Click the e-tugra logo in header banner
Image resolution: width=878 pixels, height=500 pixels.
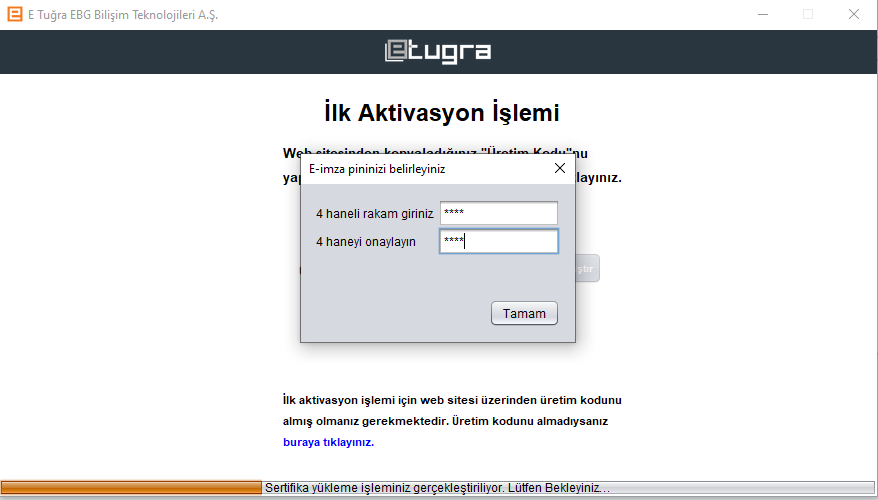pyautogui.click(x=438, y=52)
